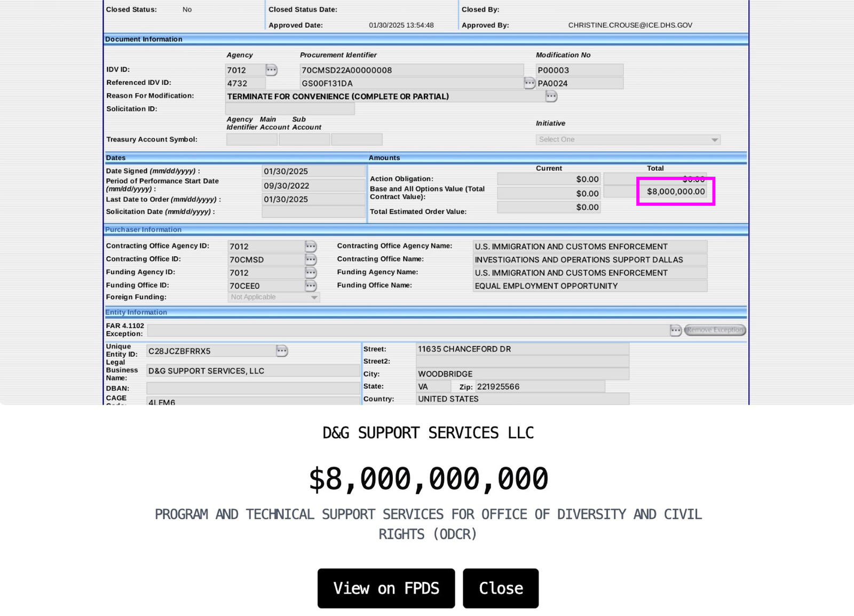The image size is (854, 616).
Task: Click ellipsis next to Funding Office ID 70CEE0
Action: click(x=311, y=286)
